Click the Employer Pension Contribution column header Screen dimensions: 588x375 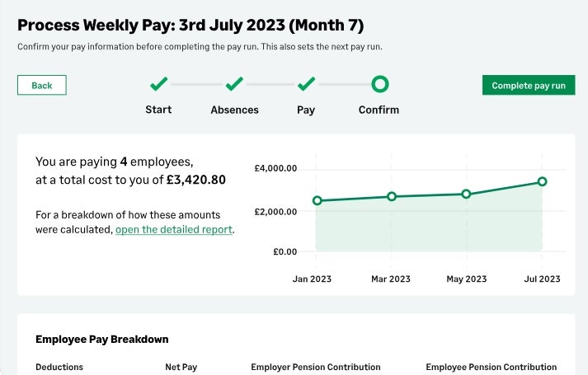coord(316,367)
